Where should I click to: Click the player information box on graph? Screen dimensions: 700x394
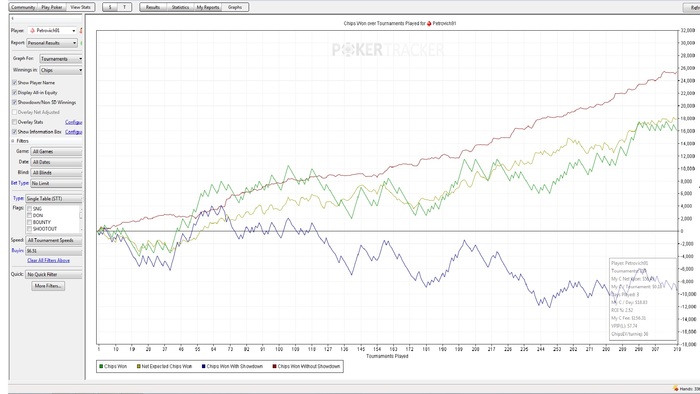[643, 299]
